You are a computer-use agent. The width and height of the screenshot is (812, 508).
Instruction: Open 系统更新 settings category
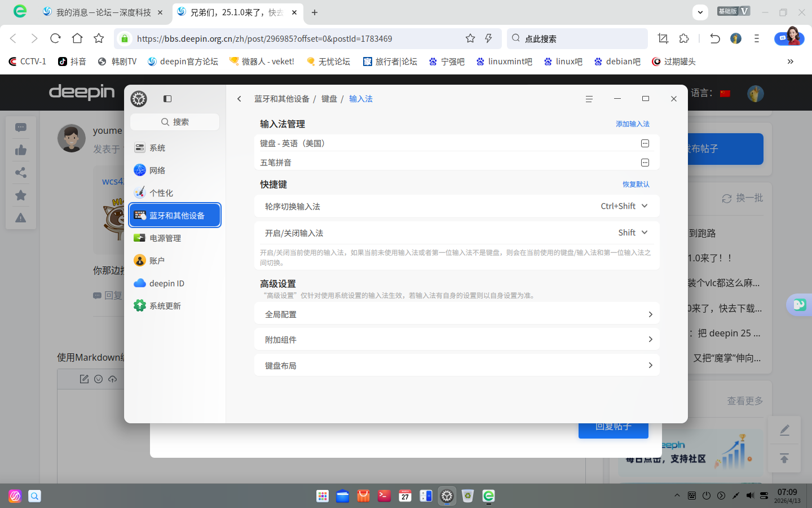point(175,306)
